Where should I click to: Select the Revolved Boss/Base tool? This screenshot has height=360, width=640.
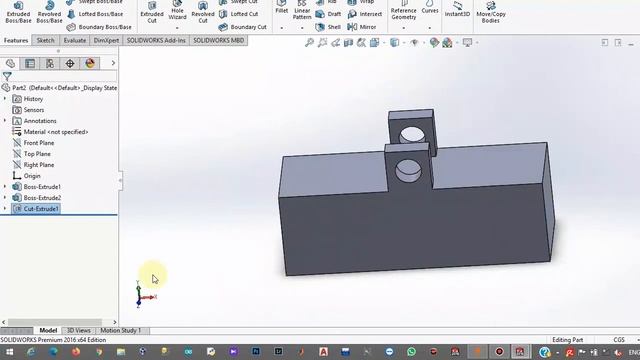pyautogui.click(x=49, y=12)
